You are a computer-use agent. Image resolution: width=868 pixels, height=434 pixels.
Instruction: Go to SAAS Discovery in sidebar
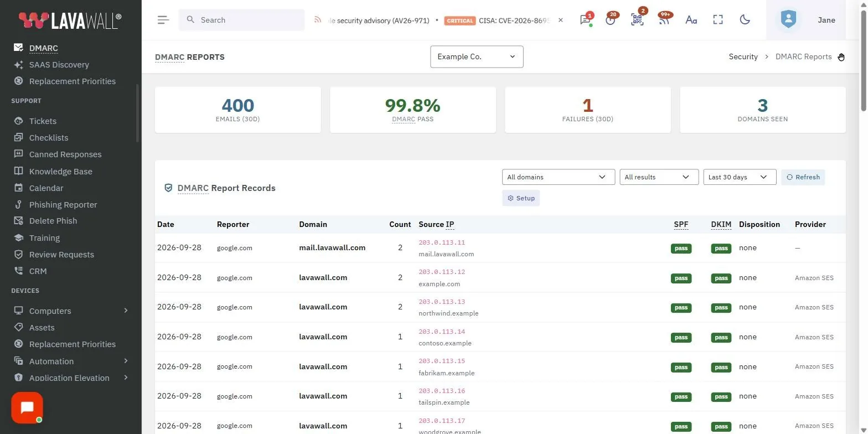59,65
